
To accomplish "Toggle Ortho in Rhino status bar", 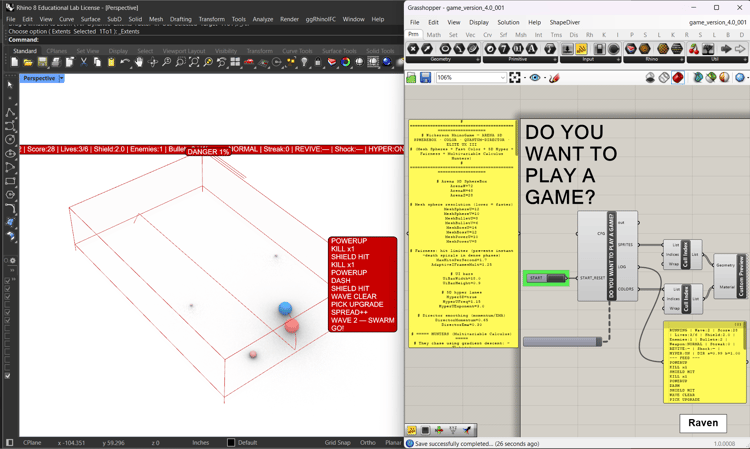I will [367, 443].
